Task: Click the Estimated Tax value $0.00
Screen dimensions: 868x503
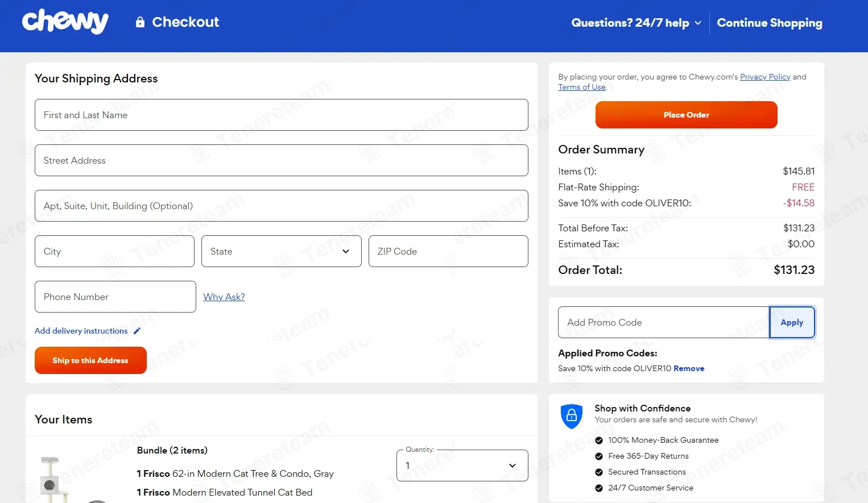Action: (801, 244)
